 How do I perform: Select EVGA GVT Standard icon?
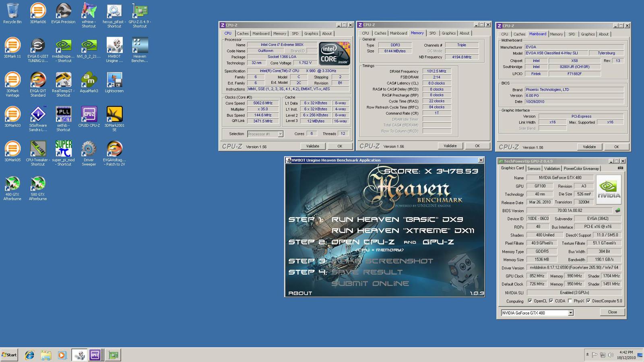[38, 85]
